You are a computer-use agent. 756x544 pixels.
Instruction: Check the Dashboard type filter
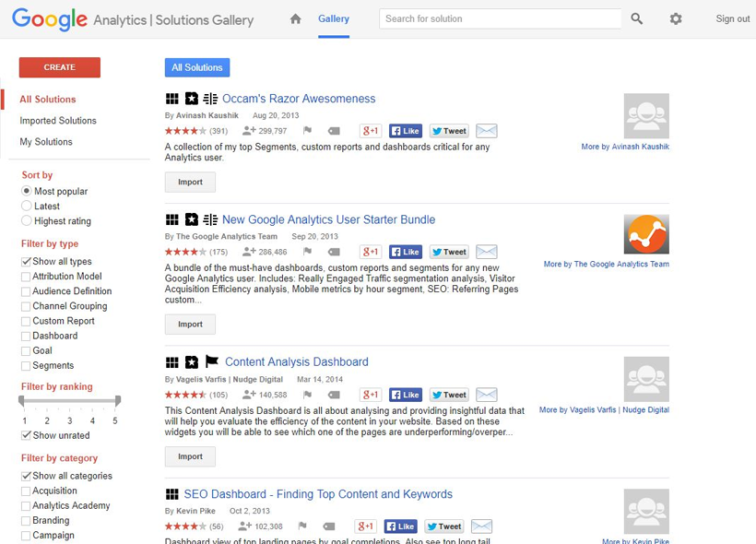26,337
